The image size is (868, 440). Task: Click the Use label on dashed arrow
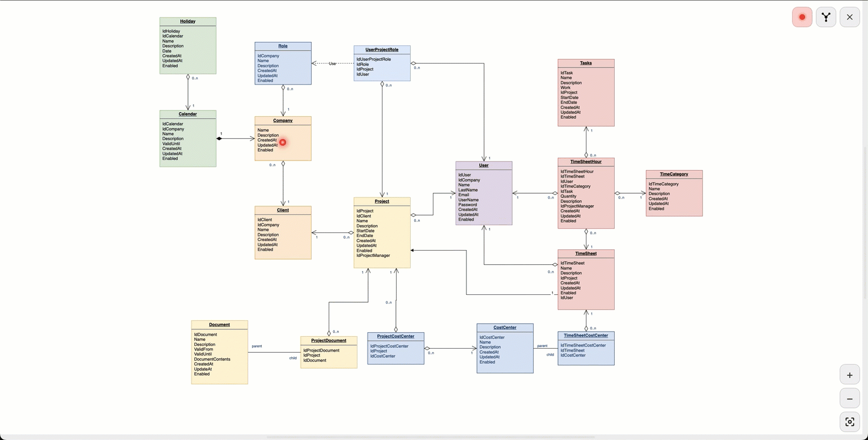(x=332, y=64)
